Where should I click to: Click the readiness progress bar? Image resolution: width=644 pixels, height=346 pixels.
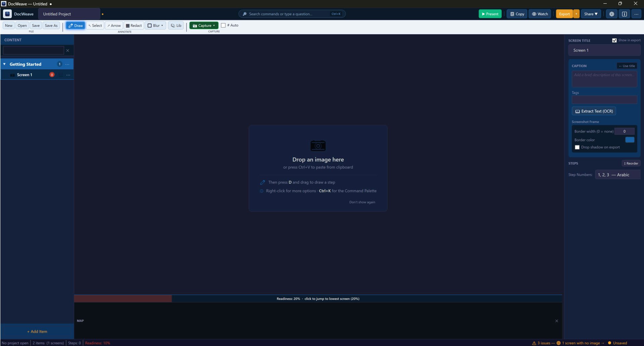coord(318,299)
